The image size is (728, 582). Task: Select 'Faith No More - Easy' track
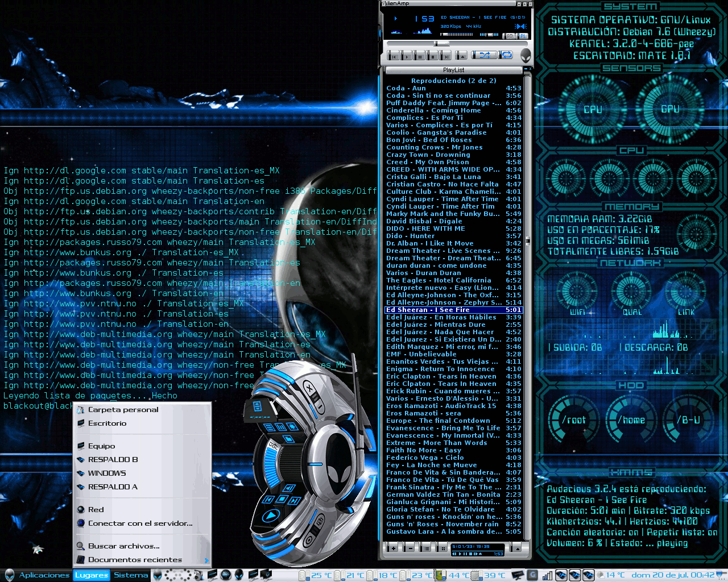pyautogui.click(x=453, y=450)
